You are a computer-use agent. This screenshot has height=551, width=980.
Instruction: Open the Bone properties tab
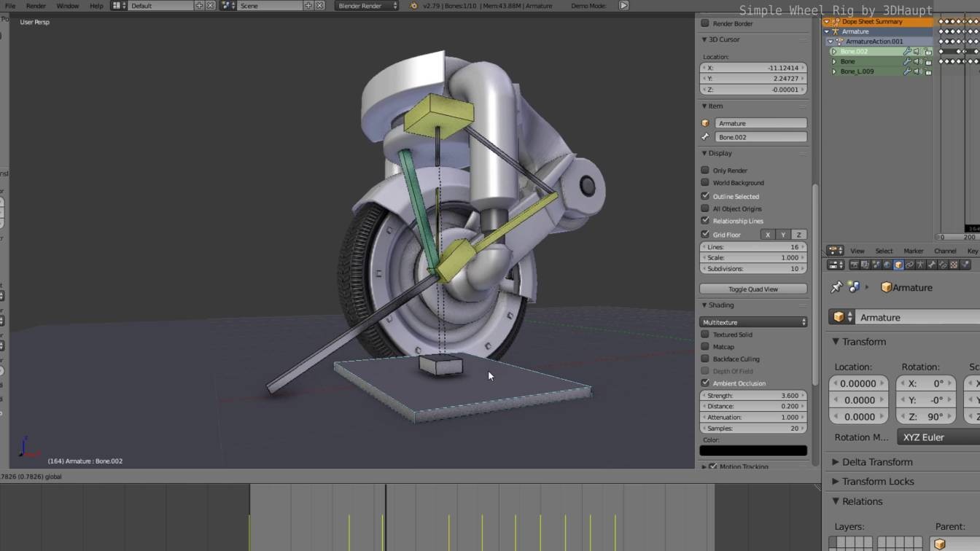pos(931,265)
